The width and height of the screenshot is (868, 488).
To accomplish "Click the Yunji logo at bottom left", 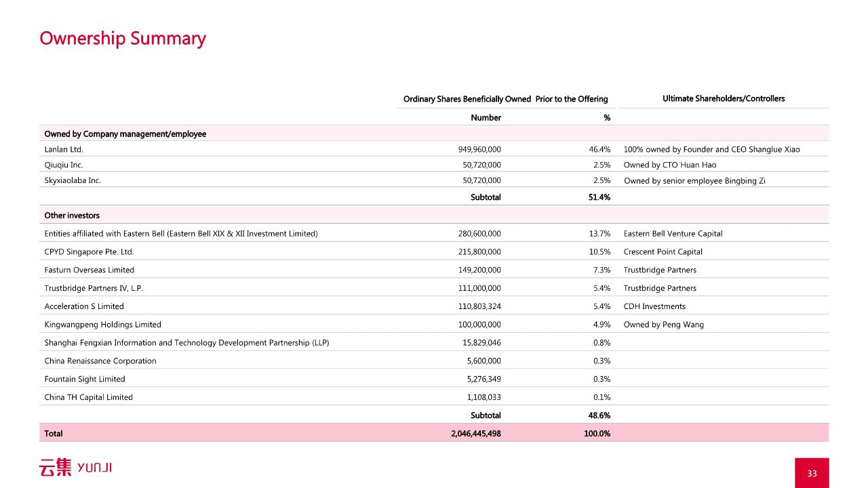I will pos(75,468).
